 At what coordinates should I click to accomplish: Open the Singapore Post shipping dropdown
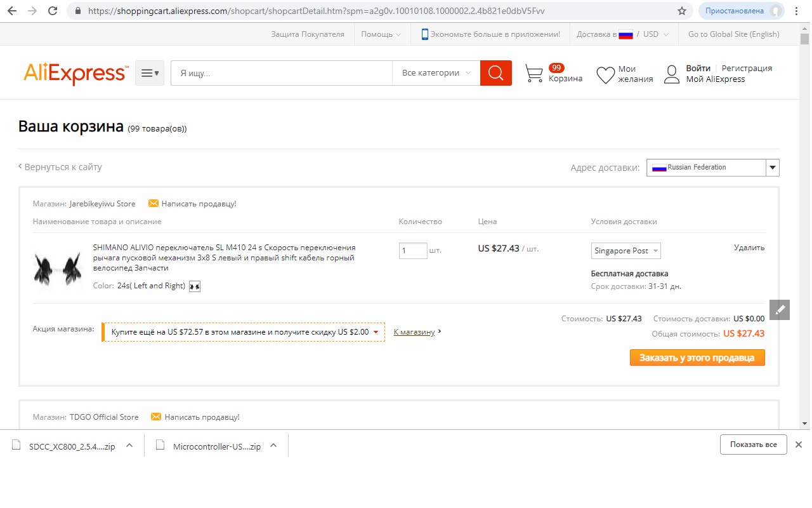626,251
